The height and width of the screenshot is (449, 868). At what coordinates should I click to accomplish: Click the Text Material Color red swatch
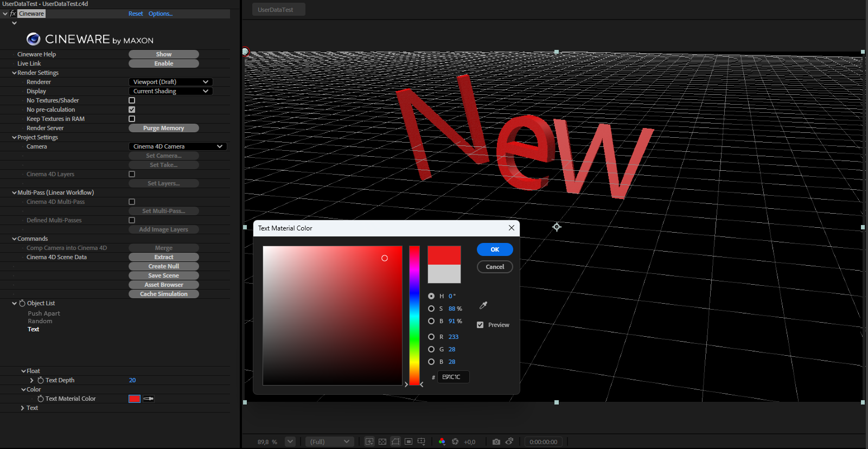(x=135, y=399)
